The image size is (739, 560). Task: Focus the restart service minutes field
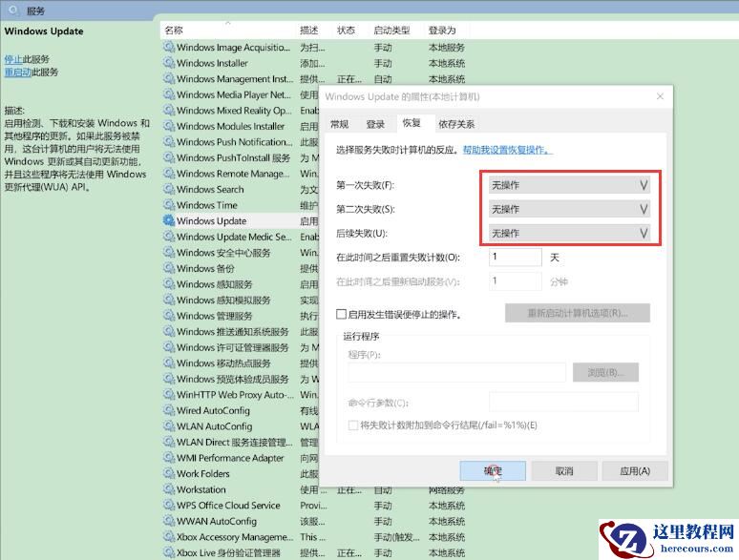tap(516, 281)
